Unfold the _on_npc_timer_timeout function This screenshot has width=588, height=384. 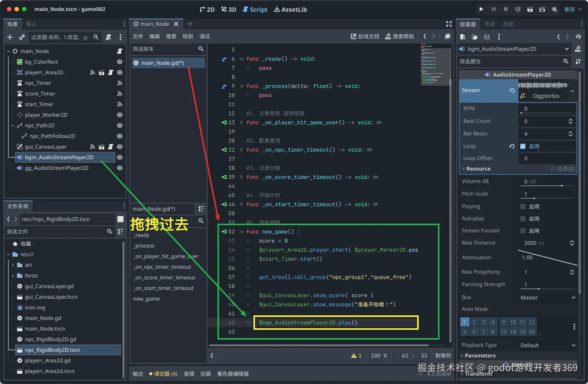pyautogui.click(x=241, y=150)
